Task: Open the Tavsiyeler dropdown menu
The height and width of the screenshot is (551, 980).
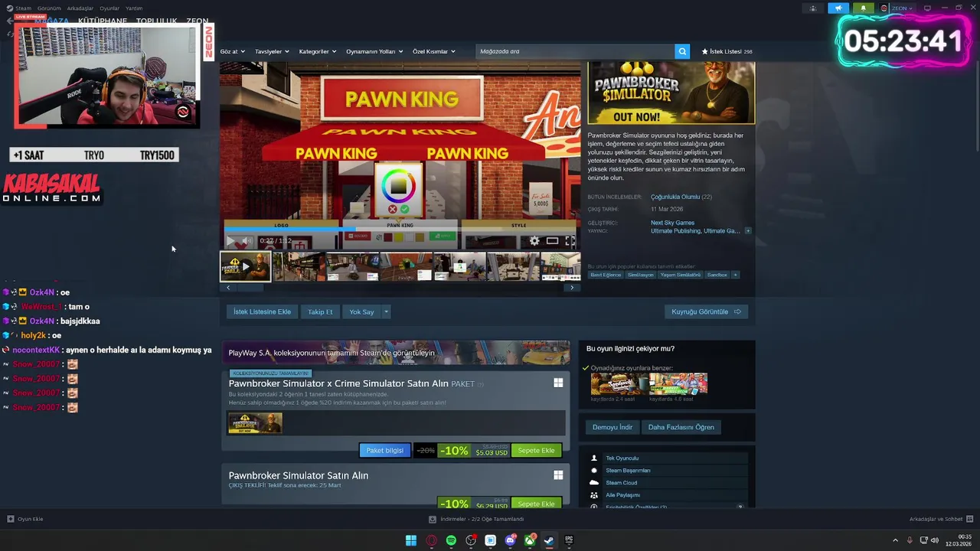Action: click(272, 51)
